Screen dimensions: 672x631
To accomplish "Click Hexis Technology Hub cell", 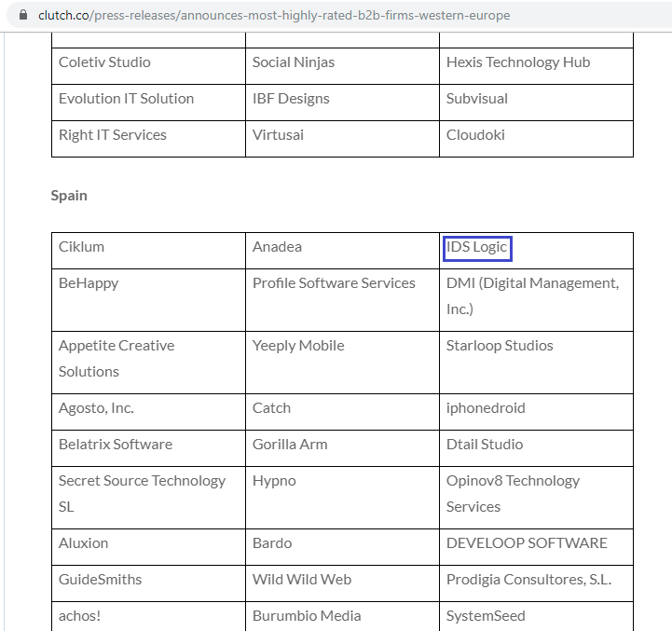I will tap(536, 66).
